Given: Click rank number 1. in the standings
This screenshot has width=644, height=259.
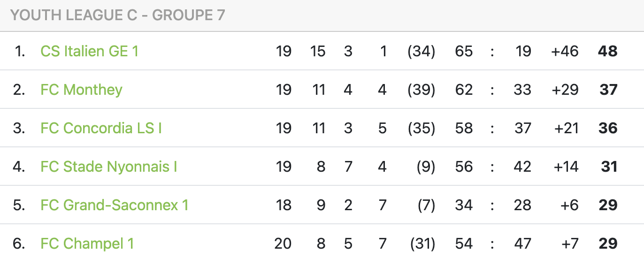Looking at the screenshot, I should tap(20, 51).
